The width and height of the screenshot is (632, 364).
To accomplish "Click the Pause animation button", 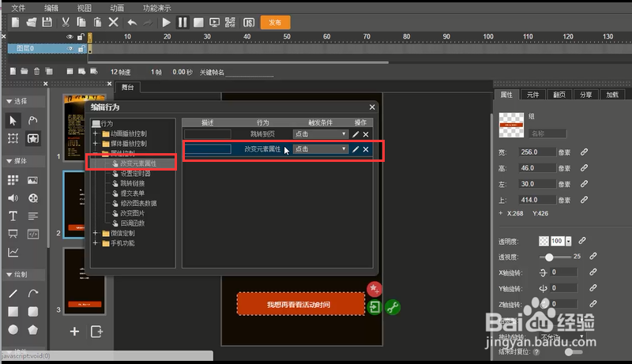I will (182, 23).
